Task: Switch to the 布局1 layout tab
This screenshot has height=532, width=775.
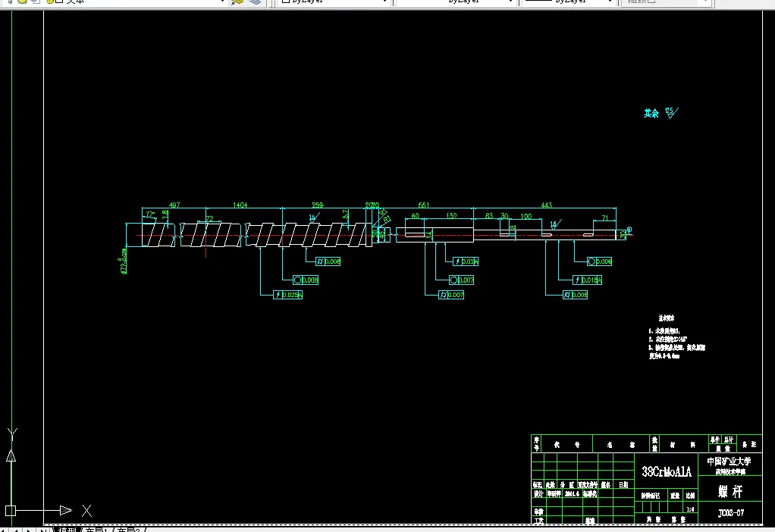Action: tap(97, 530)
